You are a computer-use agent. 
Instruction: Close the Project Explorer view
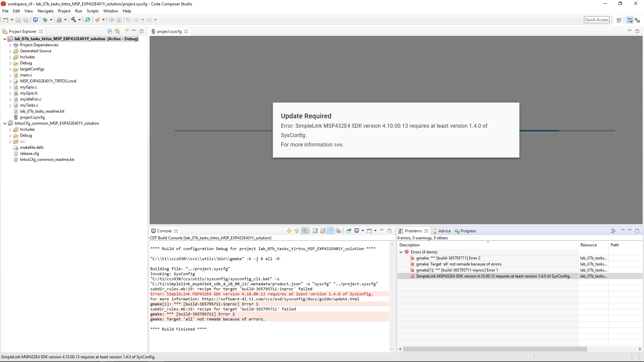[x=41, y=32]
